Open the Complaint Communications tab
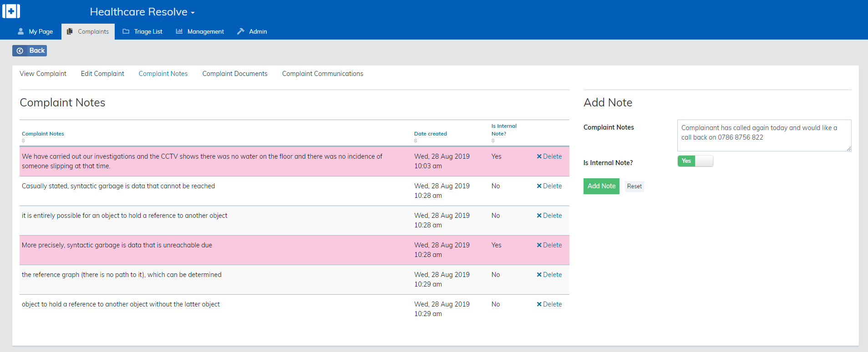The height and width of the screenshot is (352, 868). click(322, 74)
